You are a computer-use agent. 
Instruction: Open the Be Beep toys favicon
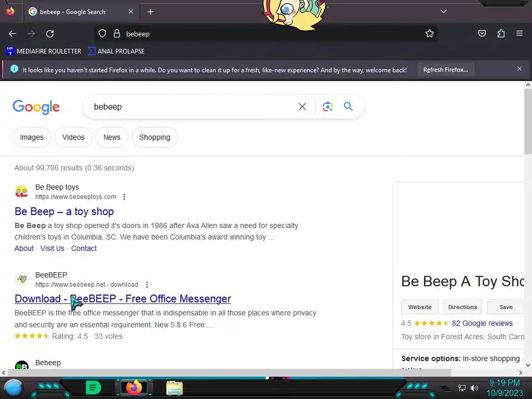click(x=22, y=192)
